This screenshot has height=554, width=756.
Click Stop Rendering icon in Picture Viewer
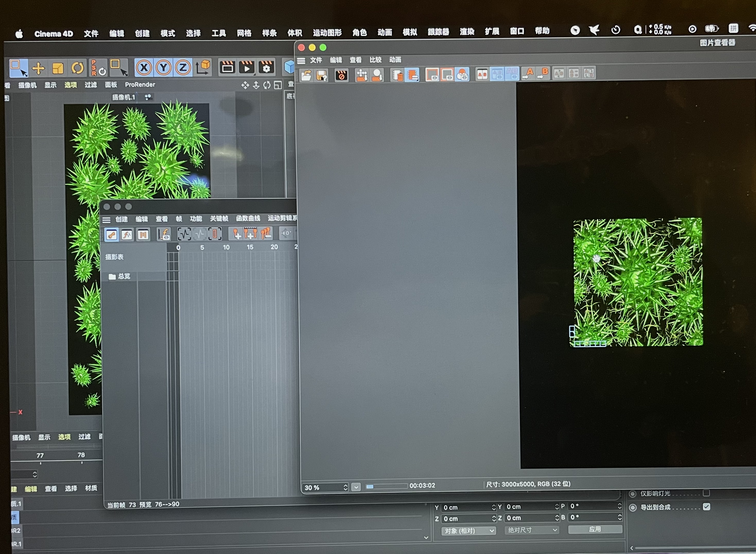click(341, 75)
